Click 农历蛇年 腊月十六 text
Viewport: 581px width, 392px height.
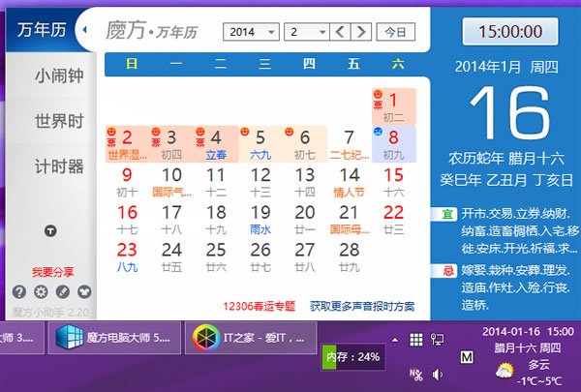506,159
